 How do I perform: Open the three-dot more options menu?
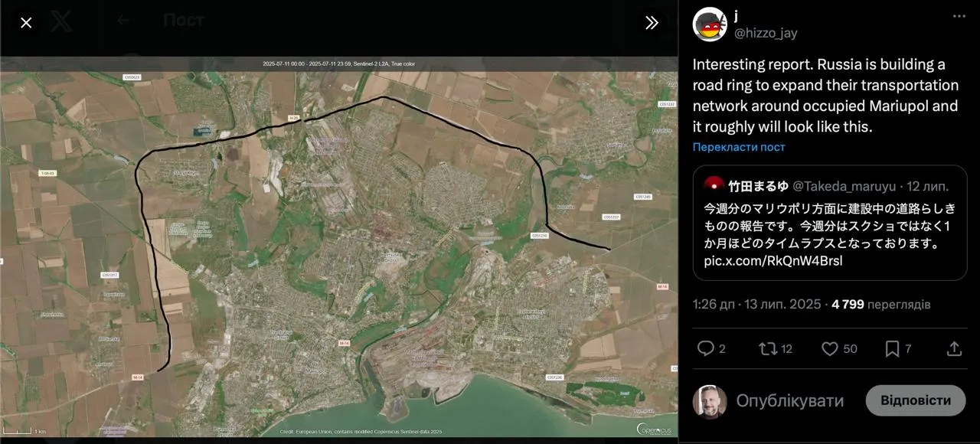(x=959, y=16)
